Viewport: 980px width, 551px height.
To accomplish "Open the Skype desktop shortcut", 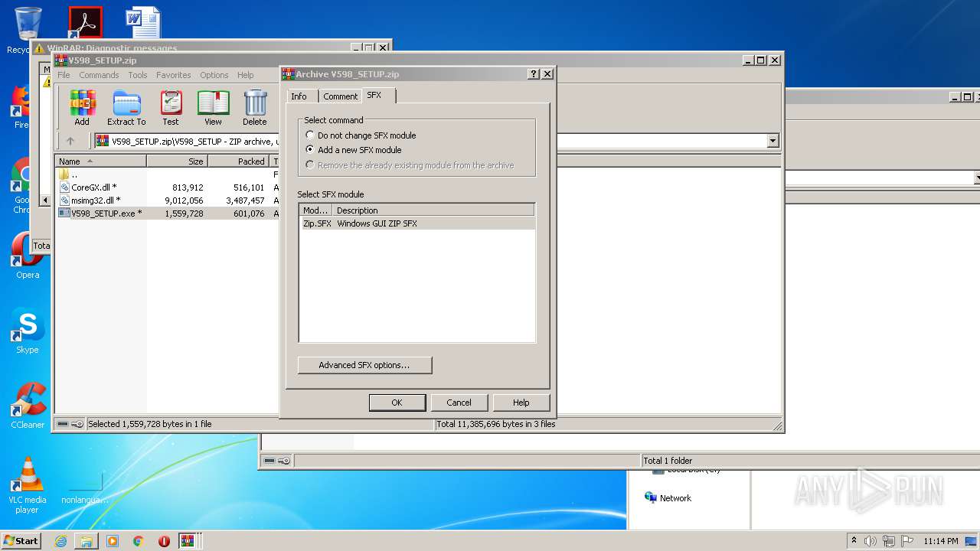I will pos(28,331).
